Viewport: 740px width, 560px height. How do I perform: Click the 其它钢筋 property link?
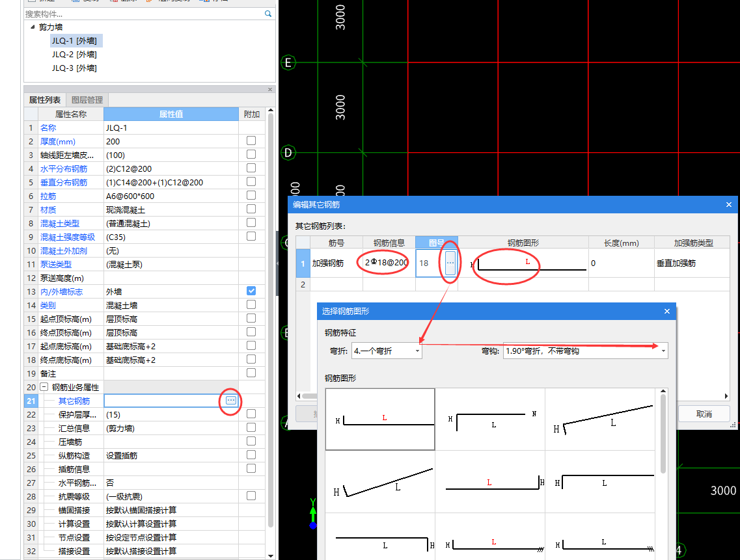click(74, 401)
